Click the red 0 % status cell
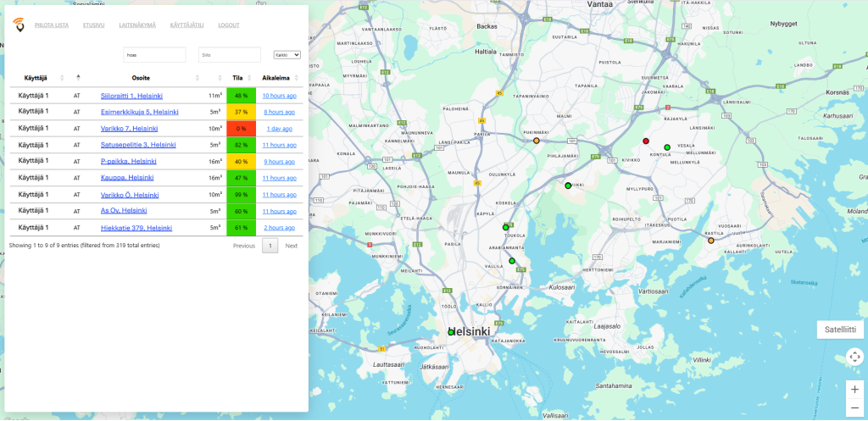The width and height of the screenshot is (868, 421). coord(241,129)
